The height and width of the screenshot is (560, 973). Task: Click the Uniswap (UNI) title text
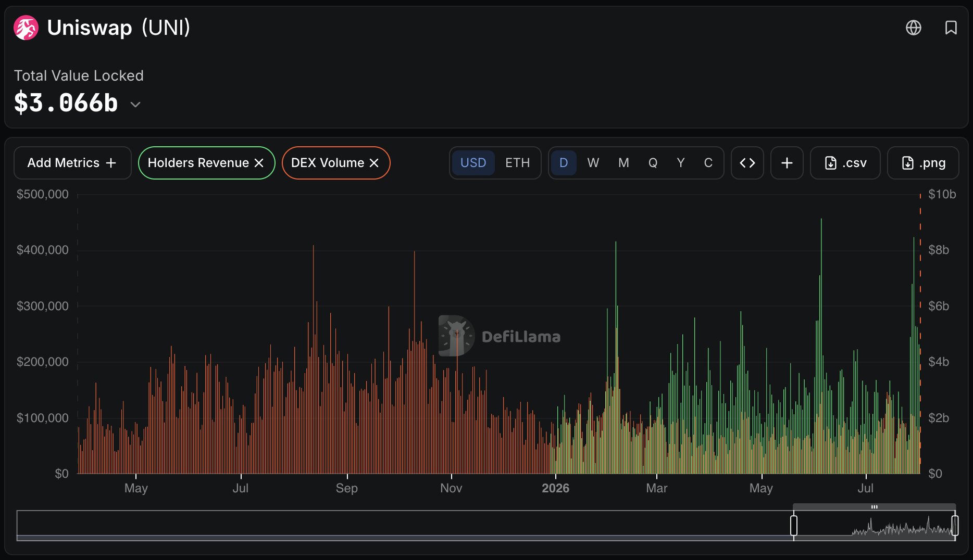click(x=119, y=28)
